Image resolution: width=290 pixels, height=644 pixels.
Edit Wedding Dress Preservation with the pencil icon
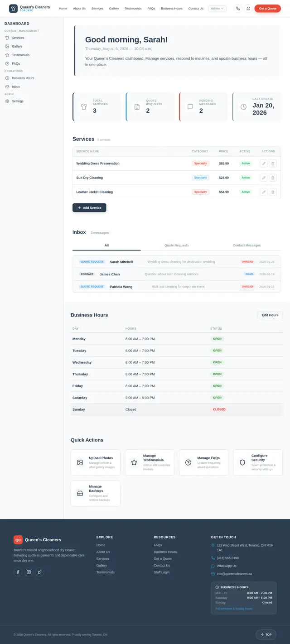[x=264, y=163]
